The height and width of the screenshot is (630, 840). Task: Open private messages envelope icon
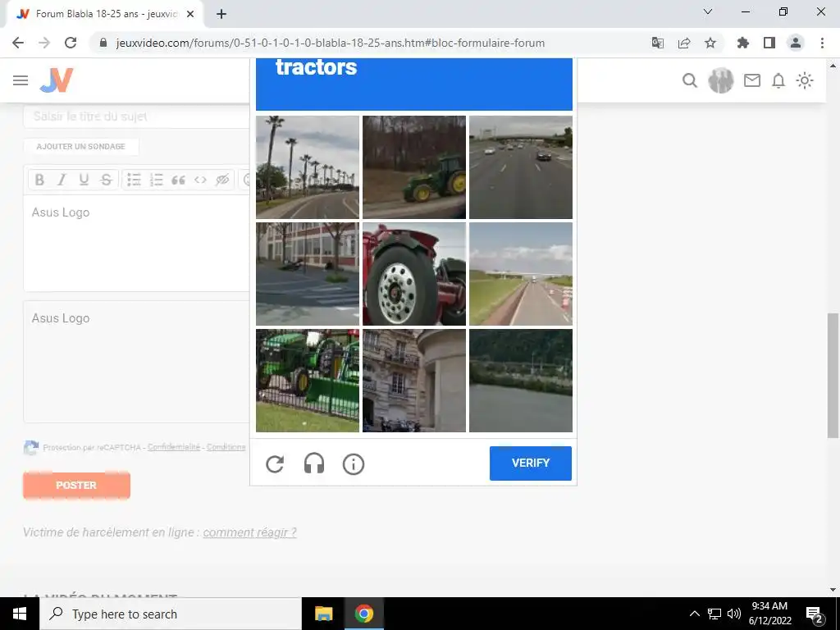(x=752, y=81)
